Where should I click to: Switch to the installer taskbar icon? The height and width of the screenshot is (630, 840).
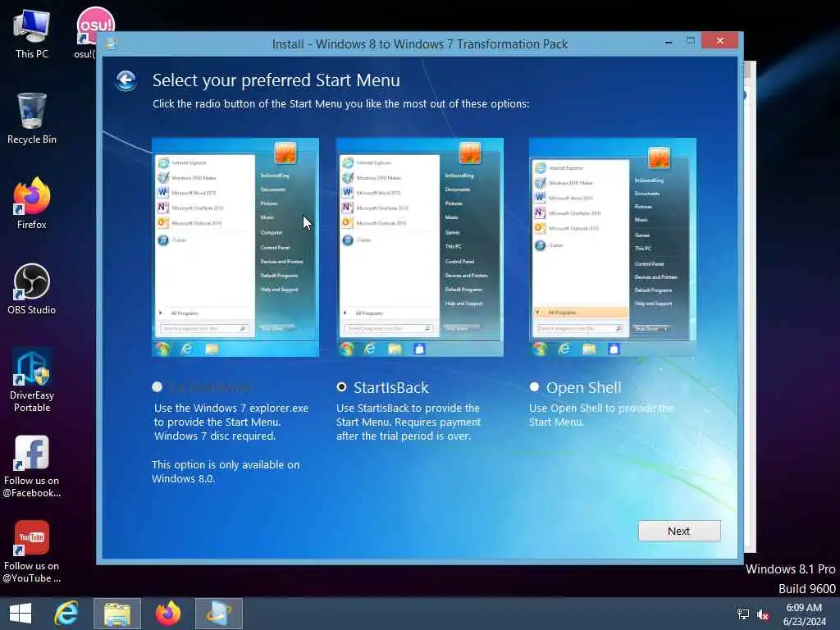(218, 614)
